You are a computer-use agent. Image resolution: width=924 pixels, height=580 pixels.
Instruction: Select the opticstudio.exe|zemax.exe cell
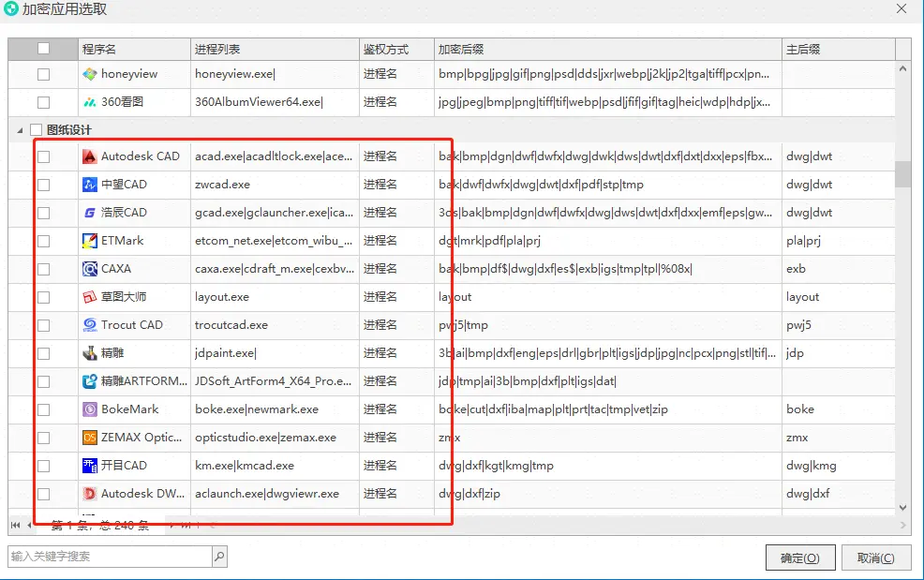[x=275, y=438]
